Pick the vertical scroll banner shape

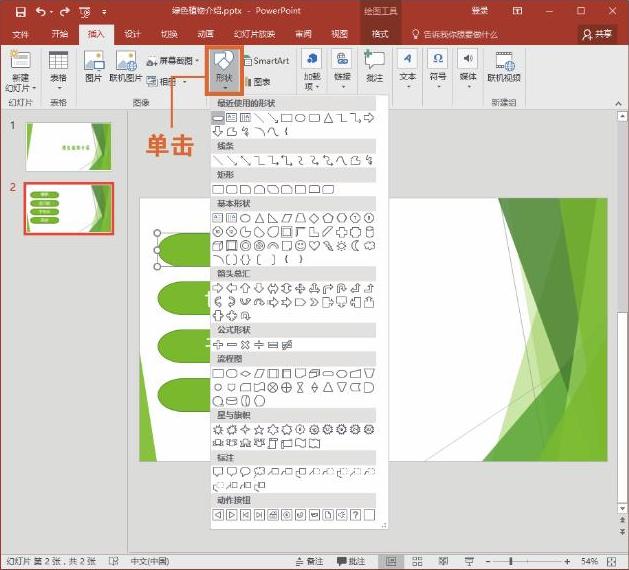tap(273, 443)
